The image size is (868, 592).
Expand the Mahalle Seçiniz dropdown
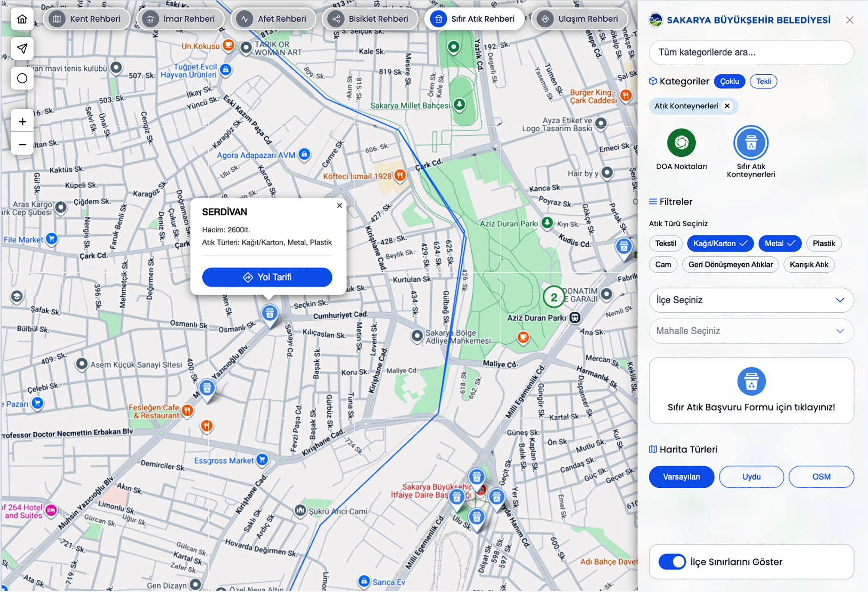coord(751,331)
